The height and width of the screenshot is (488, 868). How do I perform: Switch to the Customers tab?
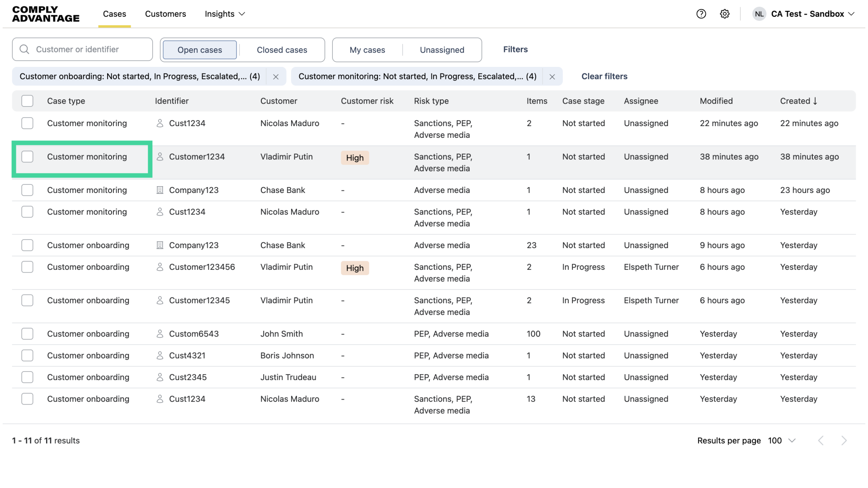point(165,14)
